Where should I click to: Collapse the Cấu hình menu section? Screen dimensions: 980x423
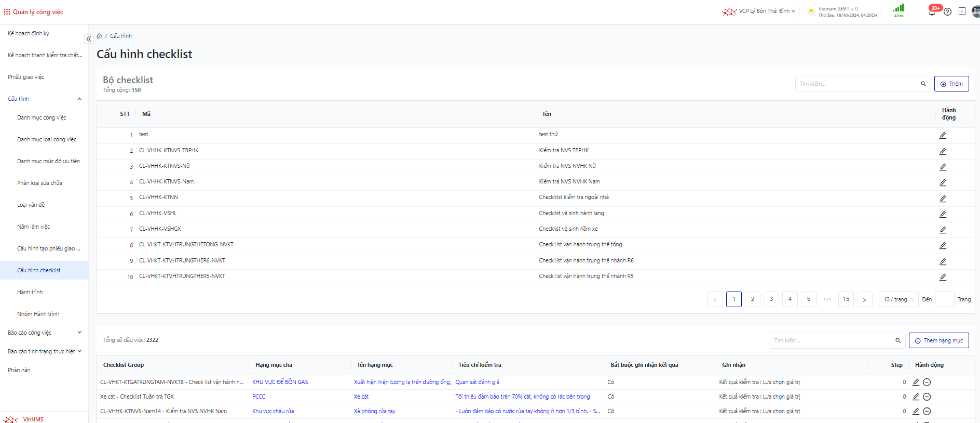(79, 99)
